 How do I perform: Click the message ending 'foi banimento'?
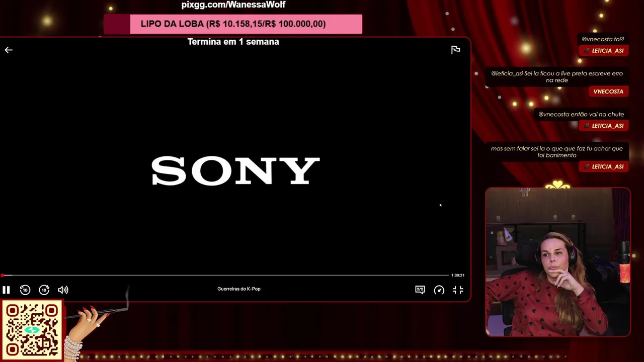(557, 152)
